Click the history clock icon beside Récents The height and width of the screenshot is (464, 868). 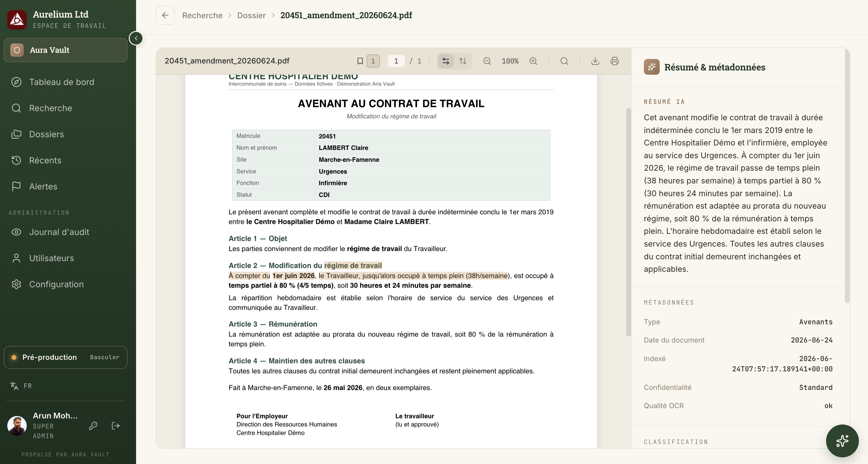16,160
